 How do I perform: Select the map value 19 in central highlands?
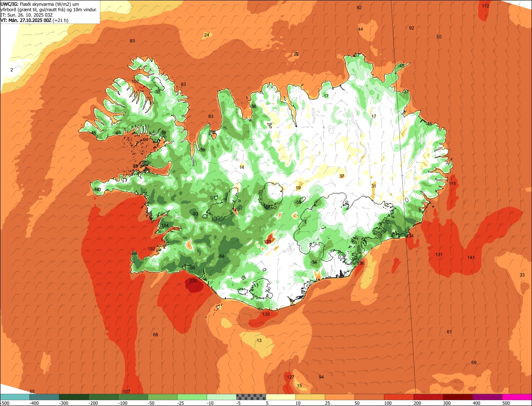[298, 188]
